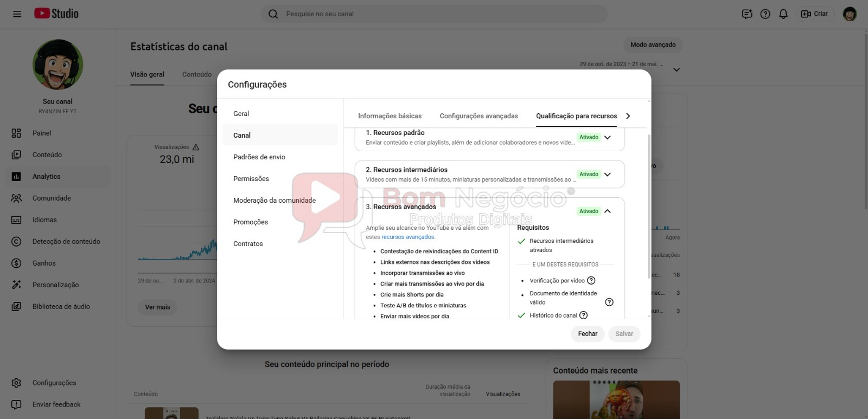Collapse the Recursos avançados section
Screen dimensions: 868x419
608,211
